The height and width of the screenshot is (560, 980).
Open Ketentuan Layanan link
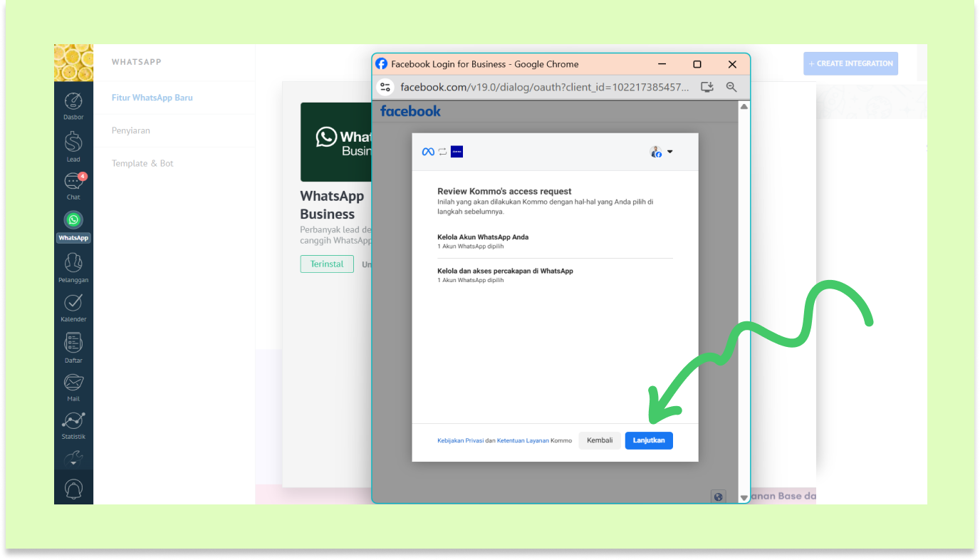point(523,440)
